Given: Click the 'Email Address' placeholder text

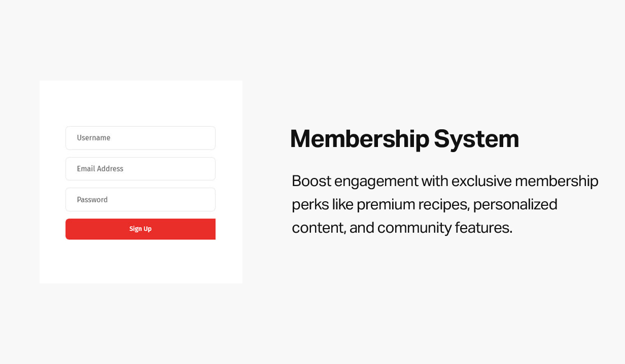Looking at the screenshot, I should pos(100,169).
